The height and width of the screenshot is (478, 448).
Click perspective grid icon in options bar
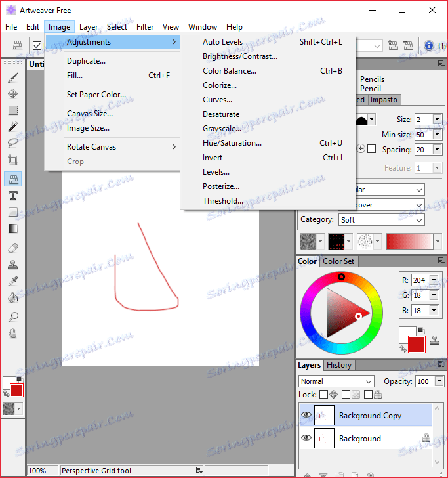17,45
